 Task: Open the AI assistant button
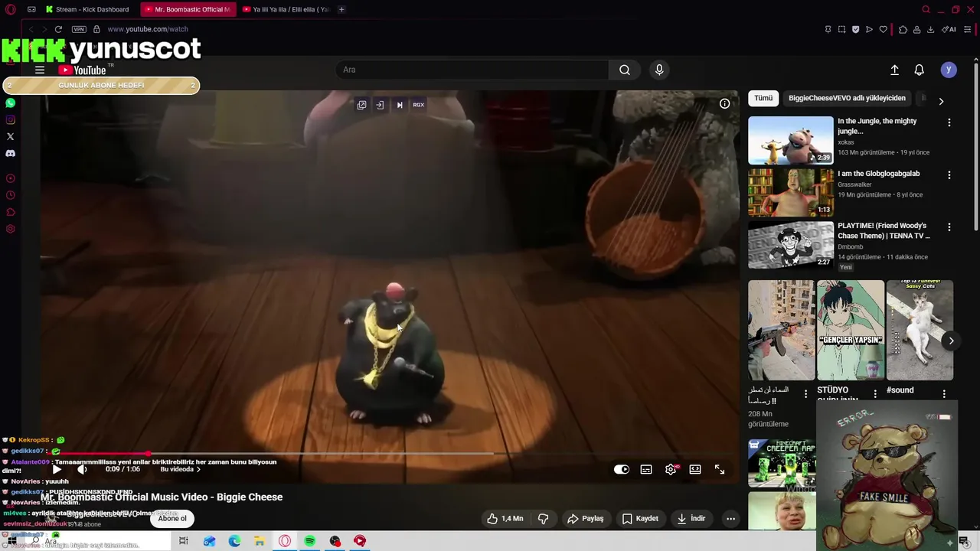pyautogui.click(x=949, y=29)
